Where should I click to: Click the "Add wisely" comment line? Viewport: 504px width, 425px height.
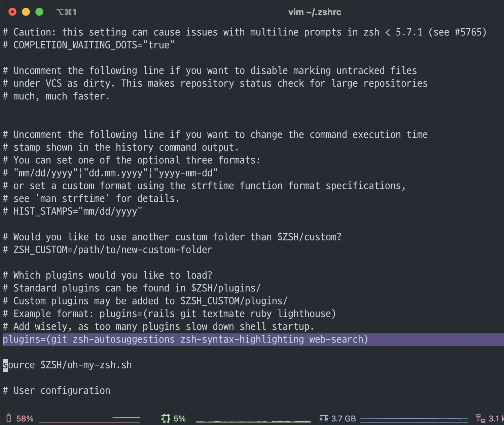[x=158, y=326]
